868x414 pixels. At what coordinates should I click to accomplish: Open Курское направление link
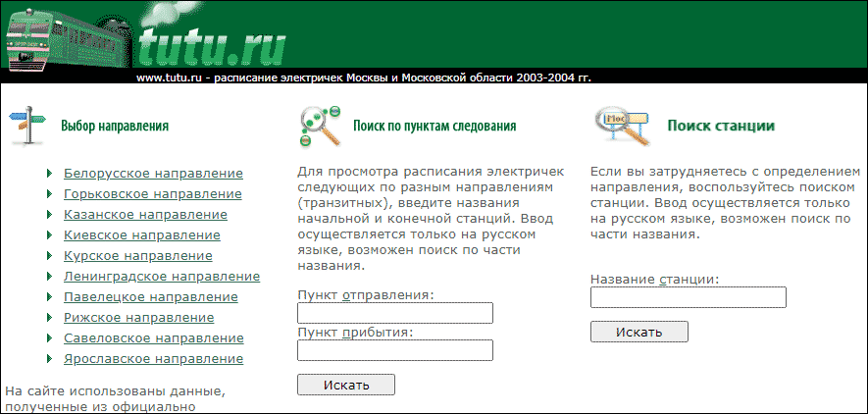[138, 256]
